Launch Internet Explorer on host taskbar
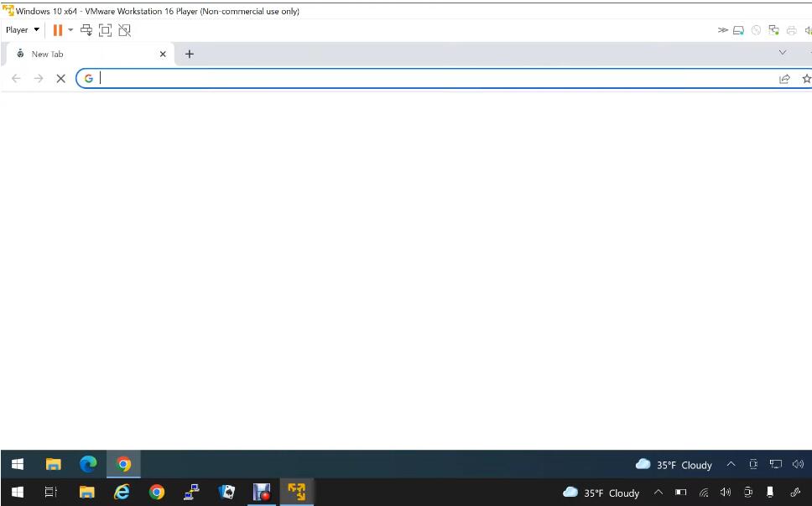Image resolution: width=812 pixels, height=506 pixels. [122, 492]
